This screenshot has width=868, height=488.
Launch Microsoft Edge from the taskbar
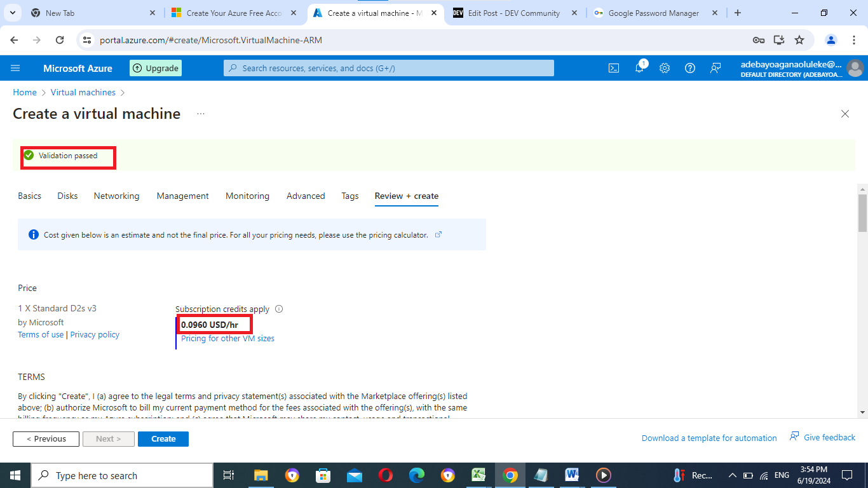[417, 475]
